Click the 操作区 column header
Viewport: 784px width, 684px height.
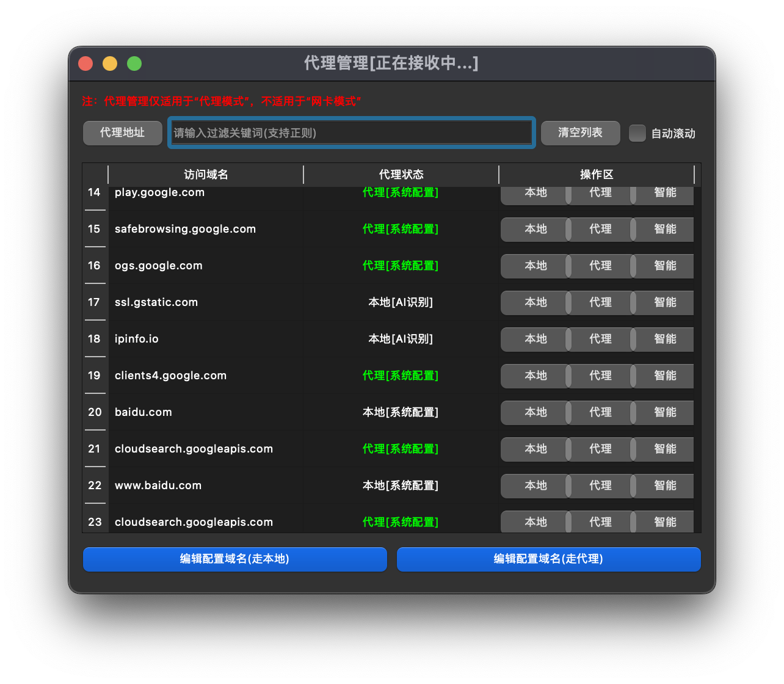tap(597, 175)
